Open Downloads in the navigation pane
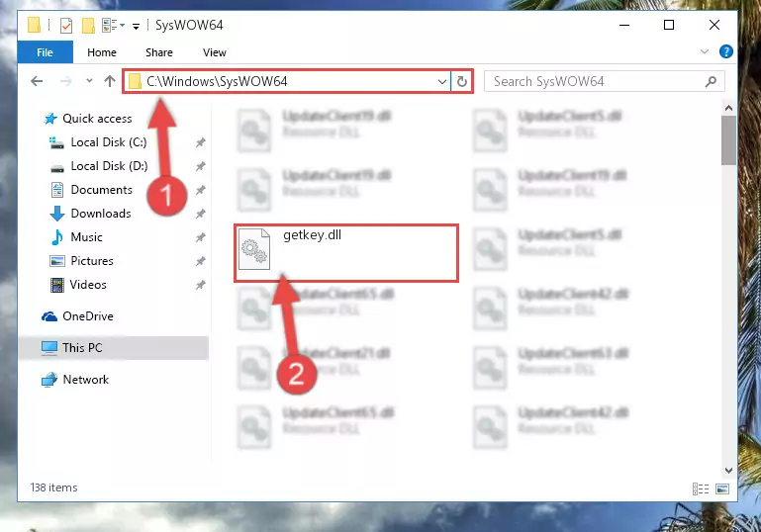 (101, 214)
